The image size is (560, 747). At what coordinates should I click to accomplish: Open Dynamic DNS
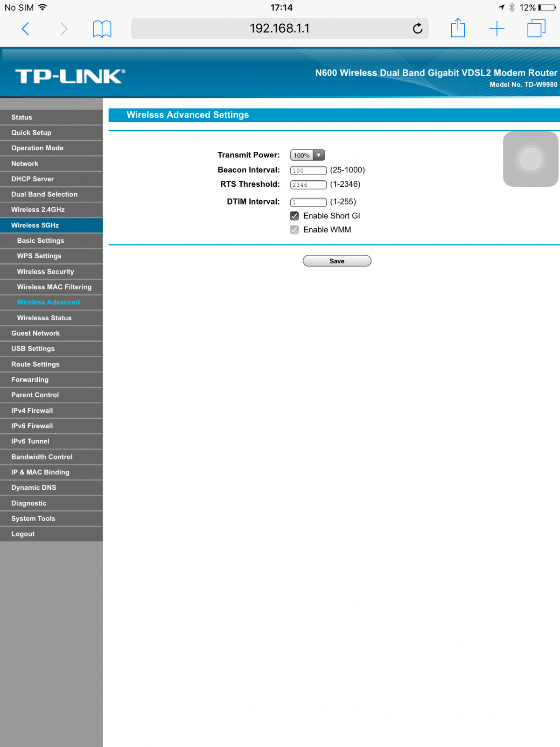[51, 487]
